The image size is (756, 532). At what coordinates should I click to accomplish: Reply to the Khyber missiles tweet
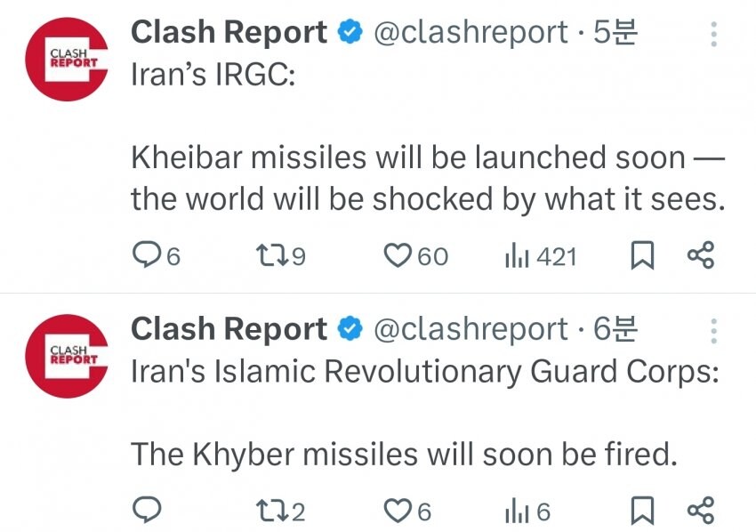pos(146,511)
